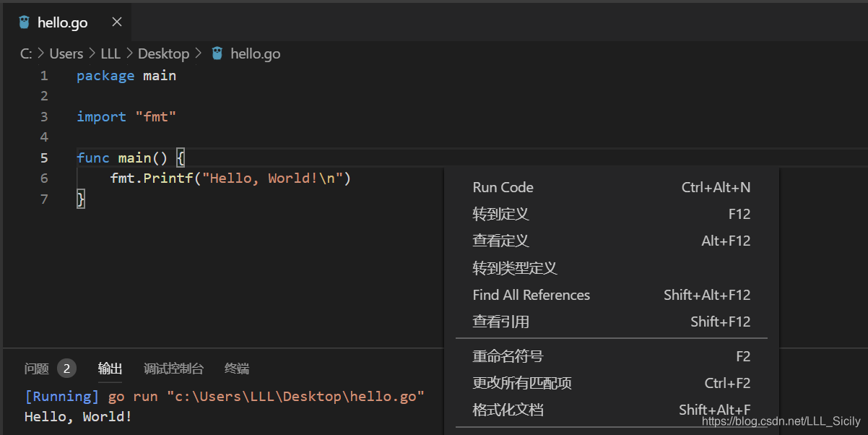
Task: Click the 'package' keyword on line 1
Action: pos(105,76)
